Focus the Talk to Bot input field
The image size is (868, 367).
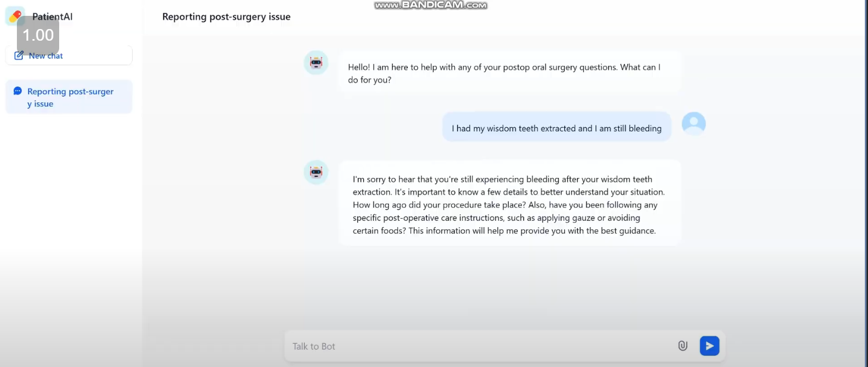coord(475,346)
